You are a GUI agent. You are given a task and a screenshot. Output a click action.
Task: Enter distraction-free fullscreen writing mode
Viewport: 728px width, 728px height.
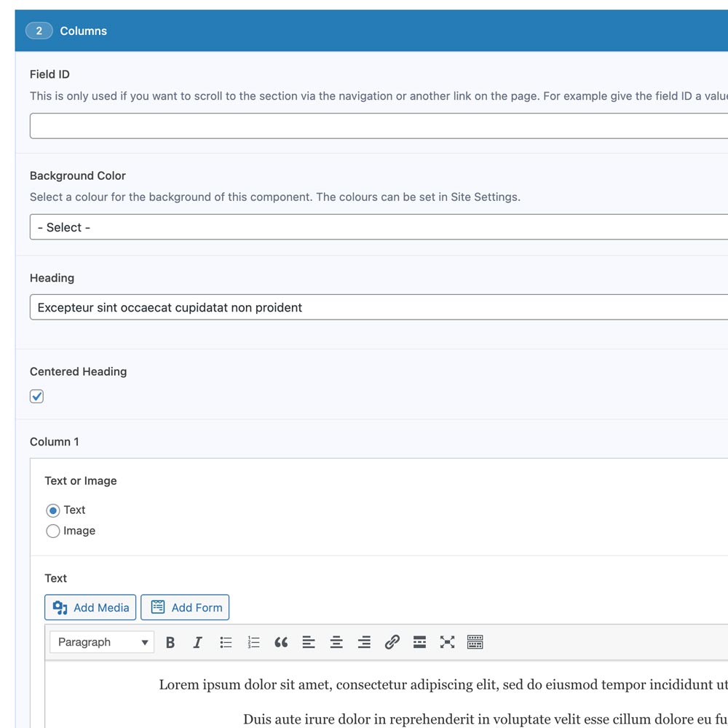(447, 642)
